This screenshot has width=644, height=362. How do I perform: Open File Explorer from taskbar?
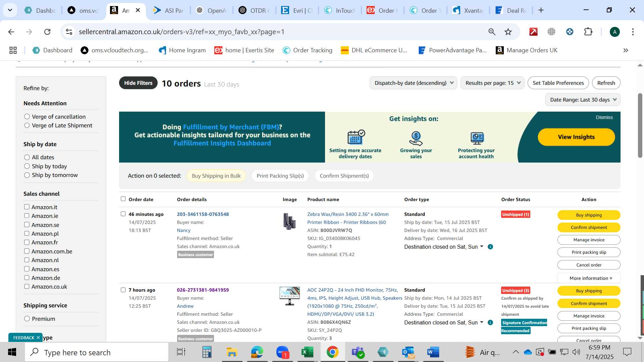click(x=232, y=352)
